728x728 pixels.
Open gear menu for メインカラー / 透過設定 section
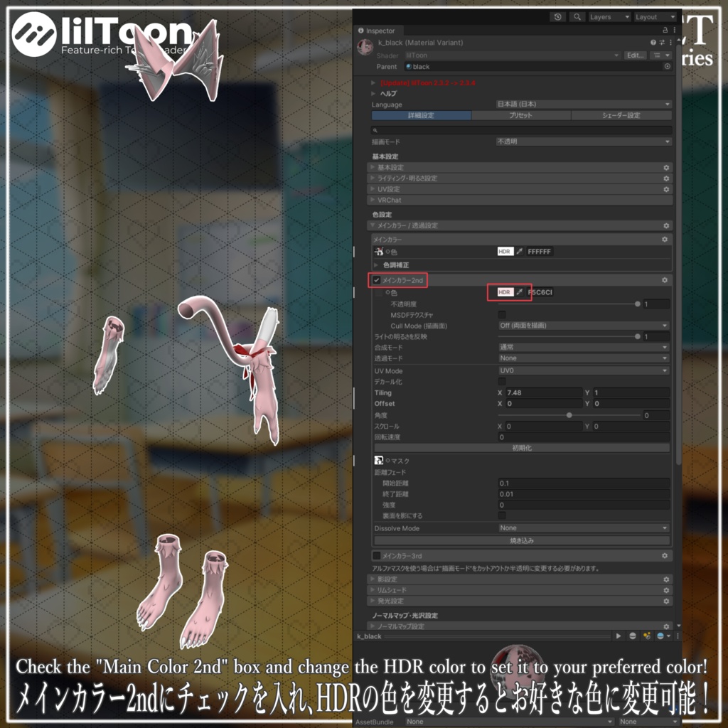(x=666, y=225)
